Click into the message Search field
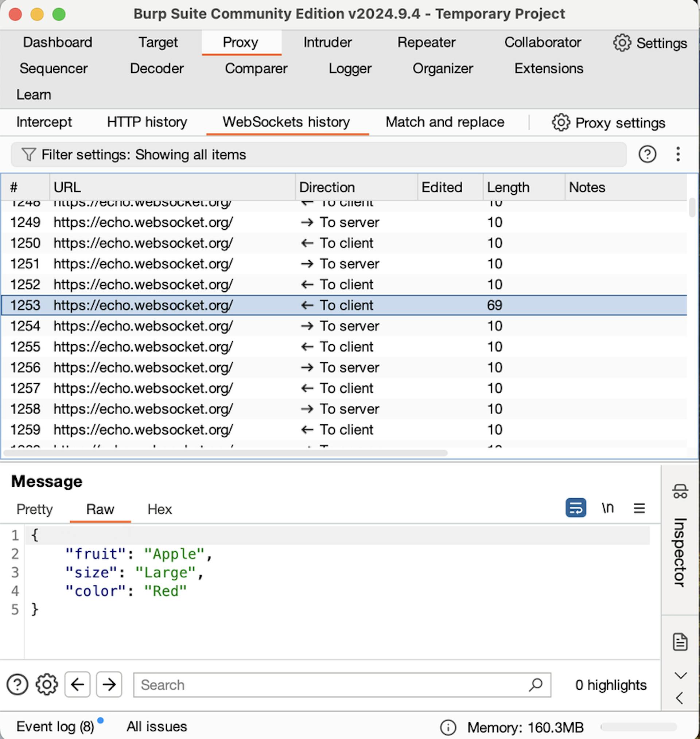The height and width of the screenshot is (739, 700). [342, 685]
